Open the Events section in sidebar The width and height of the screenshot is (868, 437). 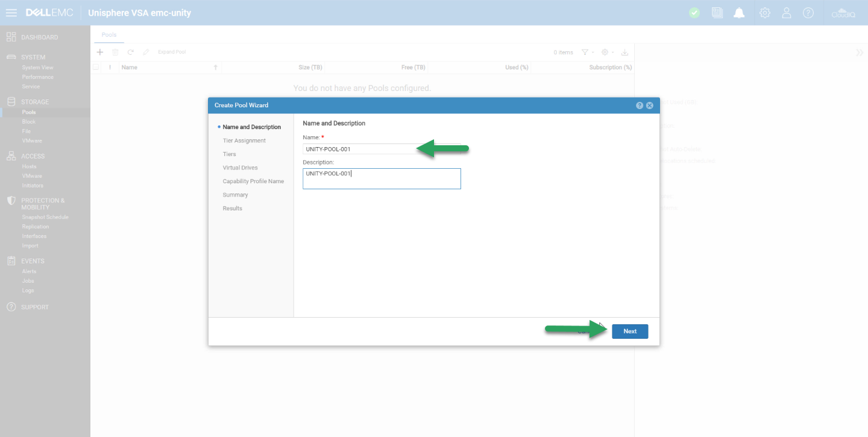33,261
